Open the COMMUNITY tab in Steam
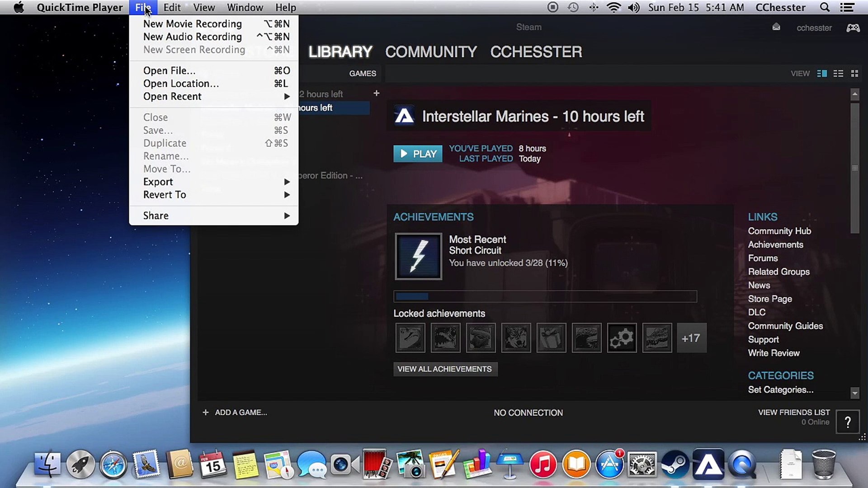This screenshot has width=868, height=488. (x=431, y=52)
